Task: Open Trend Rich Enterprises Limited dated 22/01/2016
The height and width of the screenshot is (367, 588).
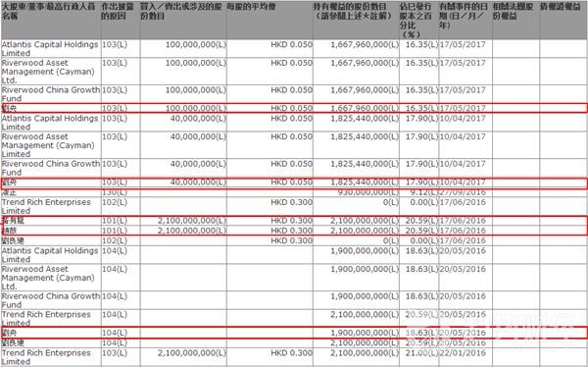Action: [x=46, y=357]
